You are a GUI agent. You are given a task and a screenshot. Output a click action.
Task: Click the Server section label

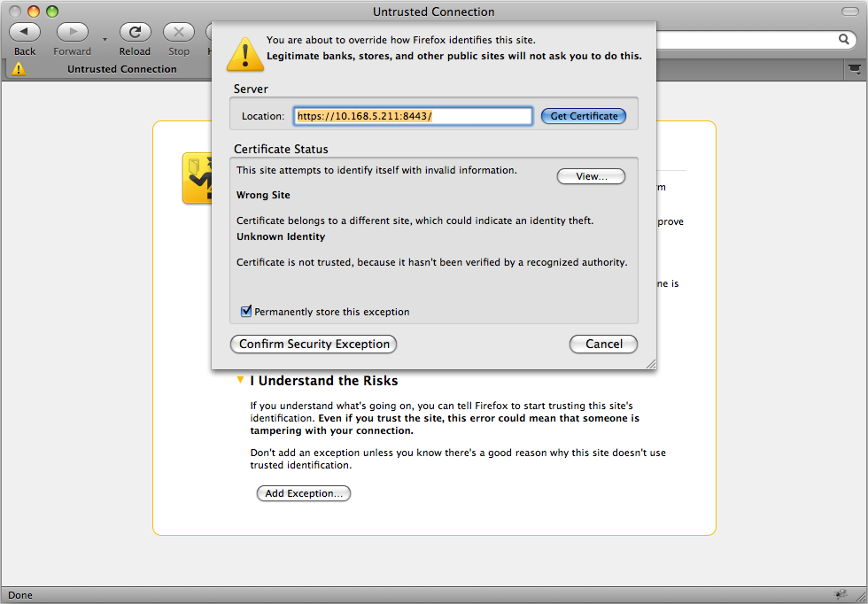(x=251, y=89)
